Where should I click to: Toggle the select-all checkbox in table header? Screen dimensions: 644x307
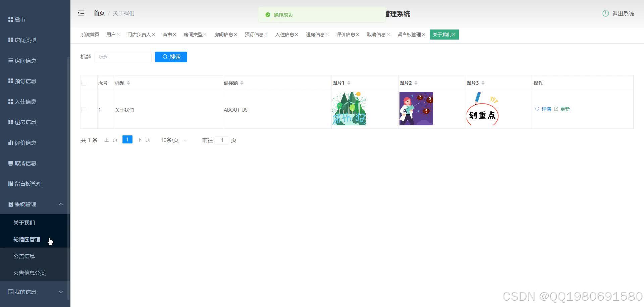coord(84,83)
